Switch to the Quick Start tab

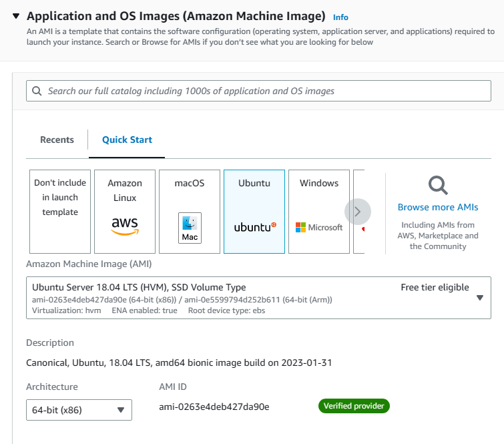pos(127,140)
